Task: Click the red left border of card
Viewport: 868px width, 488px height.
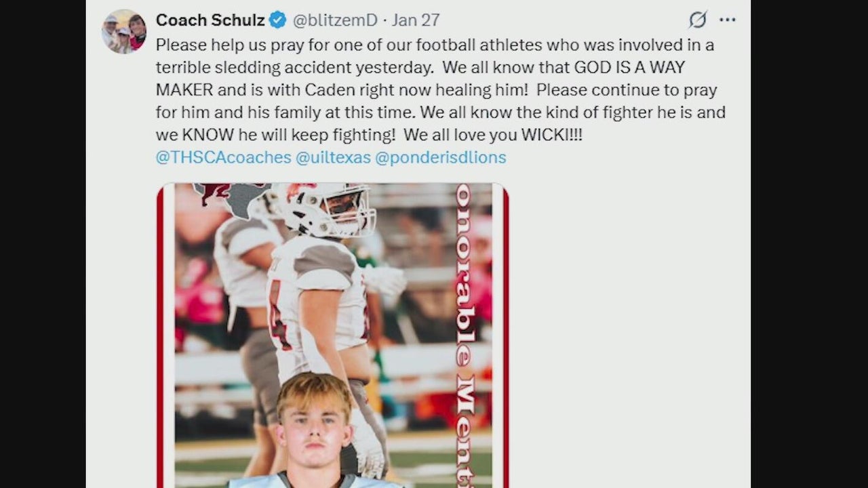Action: click(x=161, y=339)
